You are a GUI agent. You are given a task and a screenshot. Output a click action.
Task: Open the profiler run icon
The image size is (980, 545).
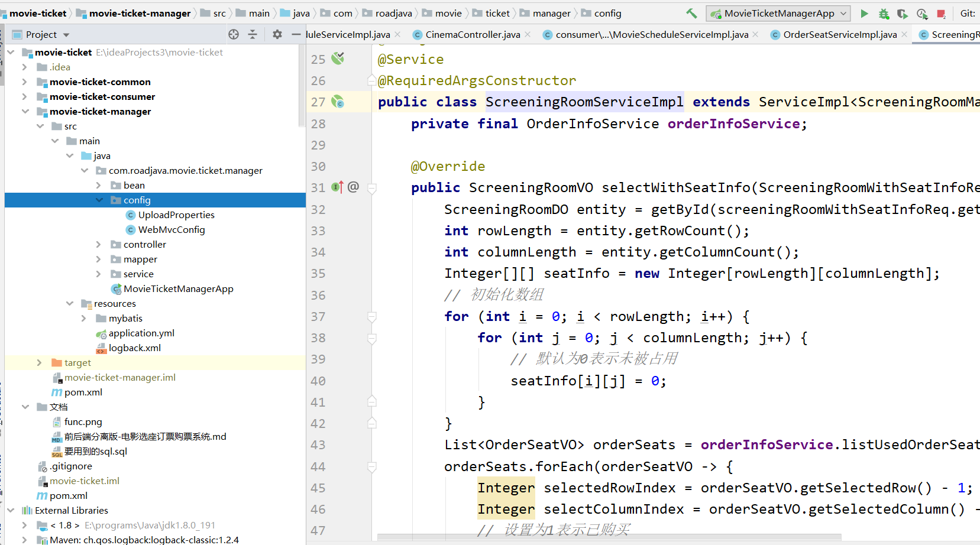pyautogui.click(x=922, y=13)
